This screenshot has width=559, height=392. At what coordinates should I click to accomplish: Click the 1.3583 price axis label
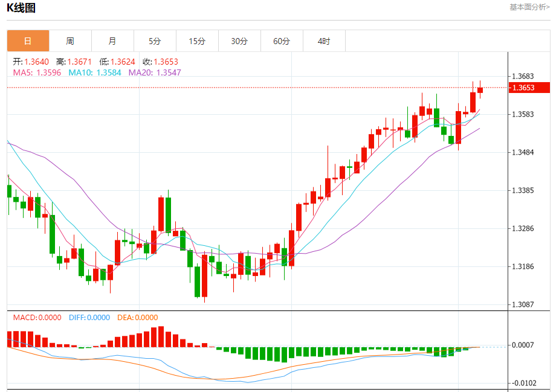pyautogui.click(x=523, y=114)
